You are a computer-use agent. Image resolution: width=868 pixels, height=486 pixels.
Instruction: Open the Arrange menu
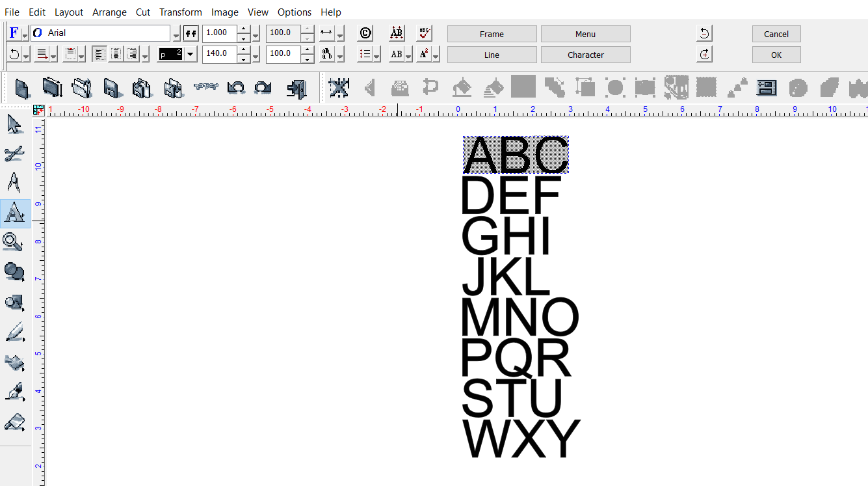pos(109,12)
